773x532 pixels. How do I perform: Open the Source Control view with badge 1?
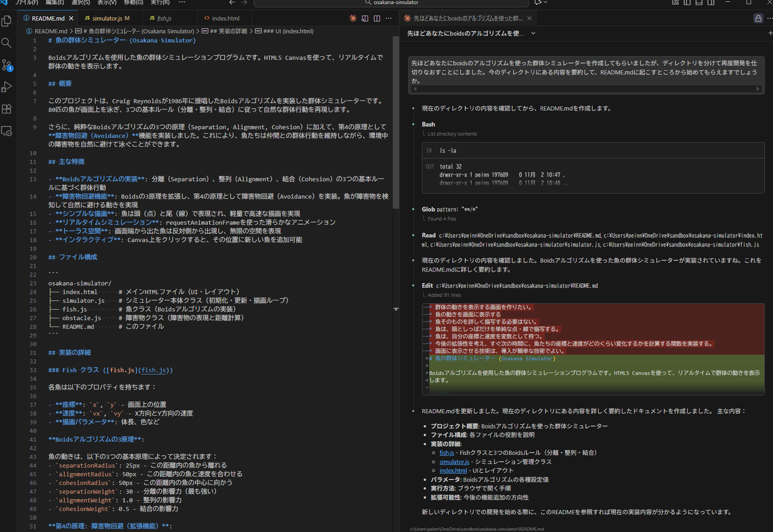(x=7, y=65)
